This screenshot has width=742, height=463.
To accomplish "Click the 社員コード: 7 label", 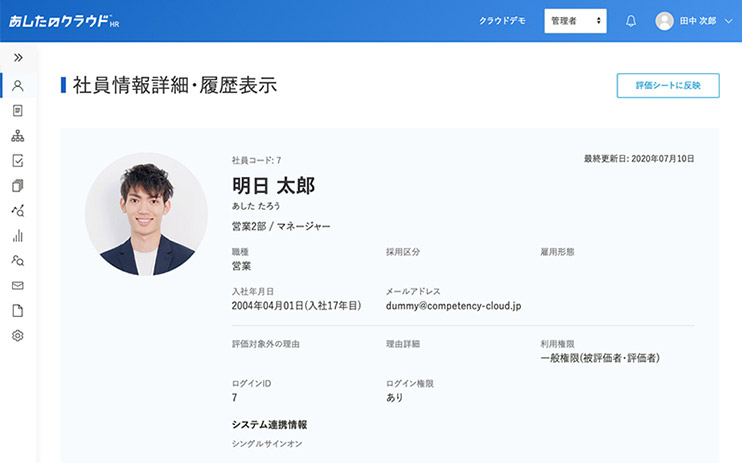I will tap(256, 160).
